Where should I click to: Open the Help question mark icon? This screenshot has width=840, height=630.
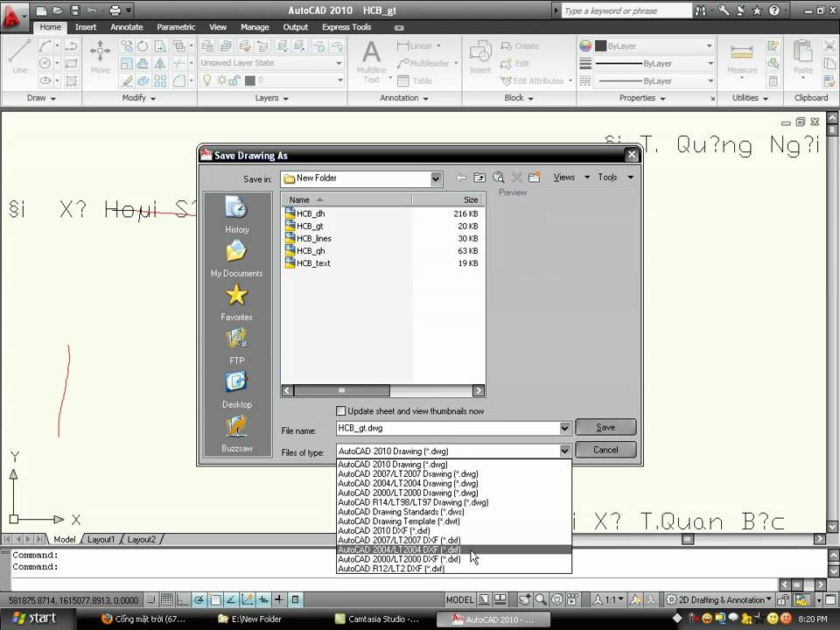point(773,10)
